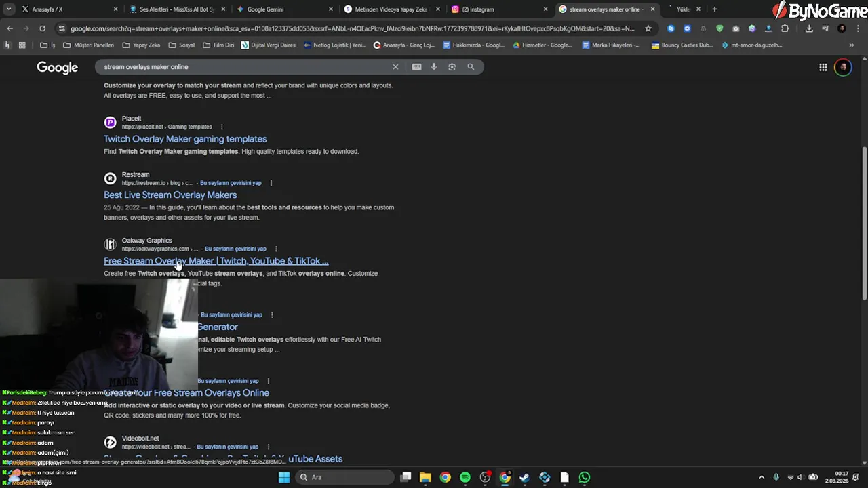This screenshot has width=868, height=488.
Task: Submit search with magnifier icon
Action: point(471,66)
